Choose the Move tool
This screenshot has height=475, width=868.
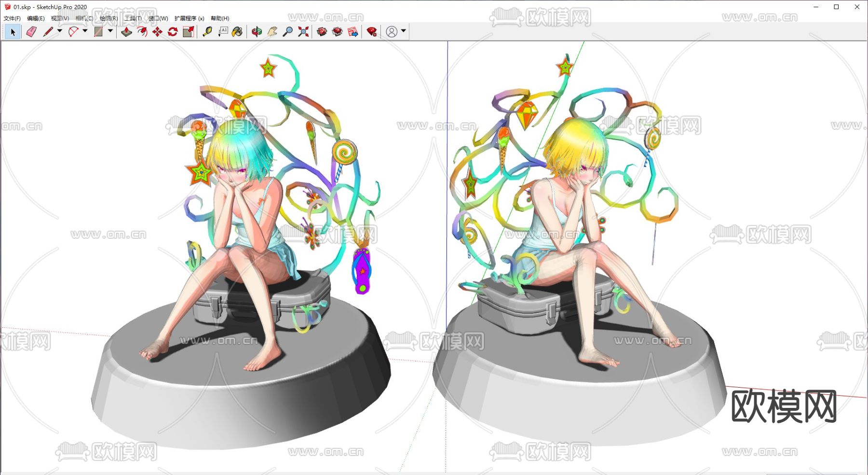[x=157, y=32]
